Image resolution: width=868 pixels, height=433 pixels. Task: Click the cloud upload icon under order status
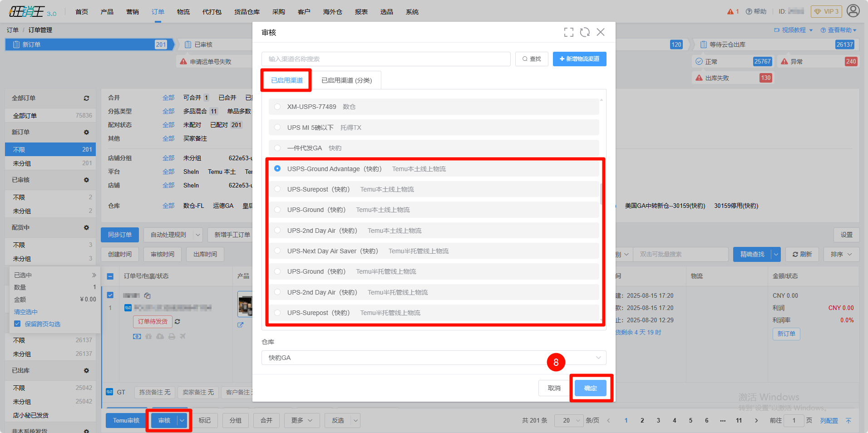160,336
